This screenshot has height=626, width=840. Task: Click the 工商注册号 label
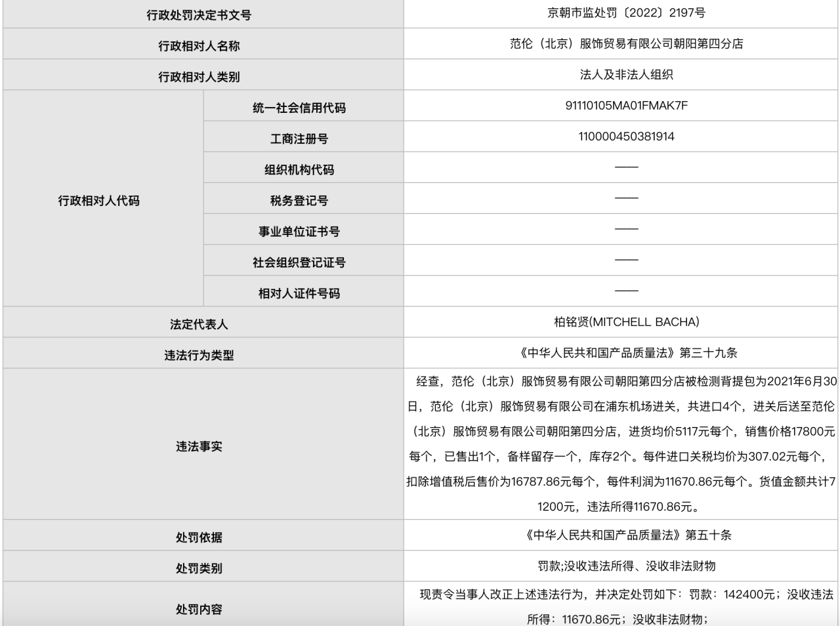click(299, 139)
